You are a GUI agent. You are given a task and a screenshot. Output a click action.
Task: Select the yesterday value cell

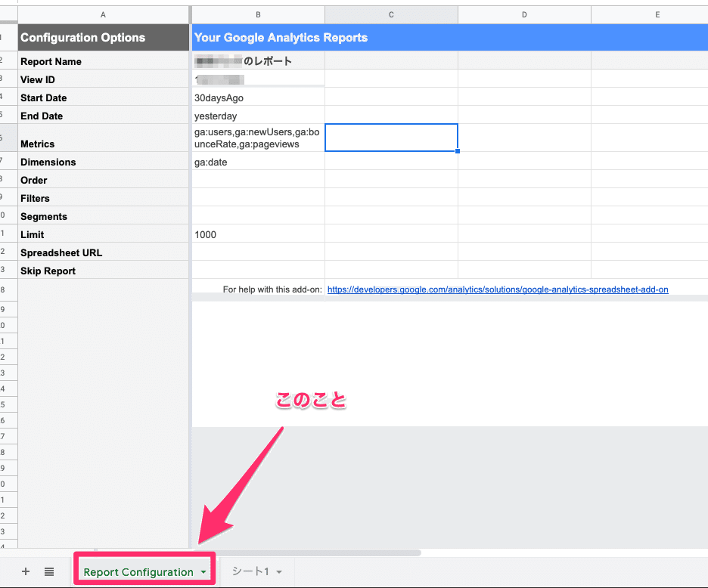point(258,115)
